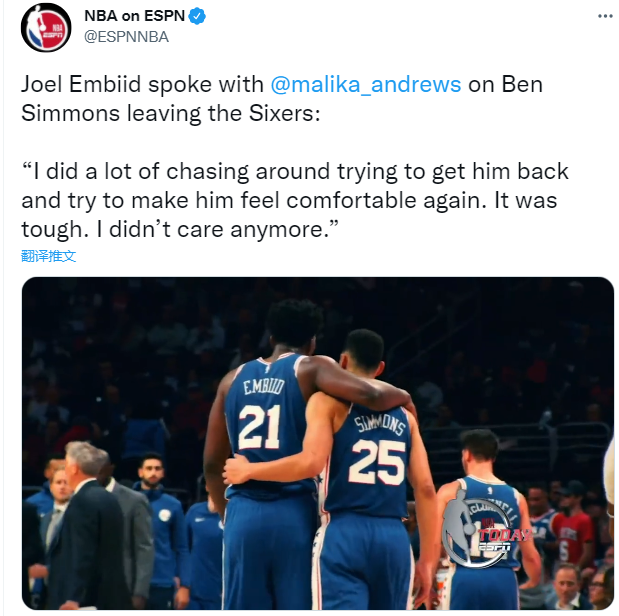Click the "Simmons leaving the Sixers:" text line

point(171,114)
